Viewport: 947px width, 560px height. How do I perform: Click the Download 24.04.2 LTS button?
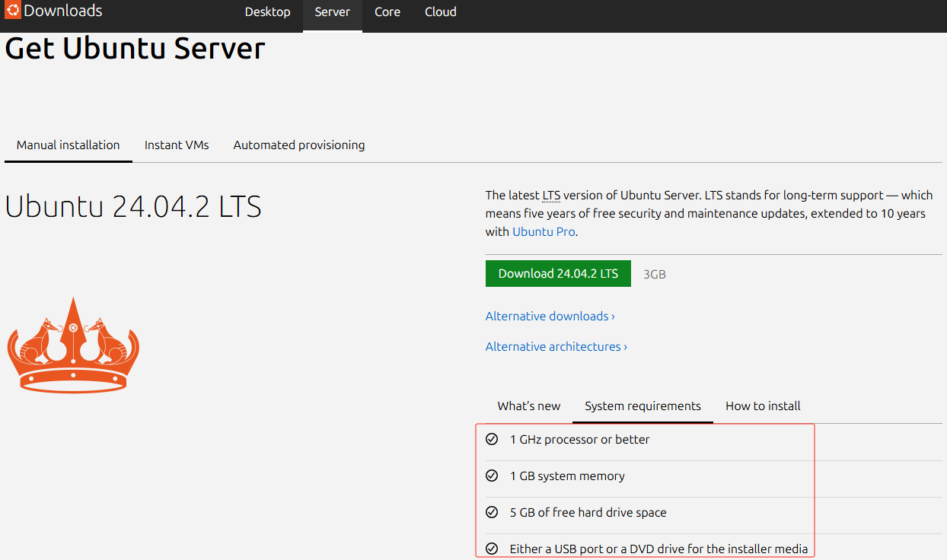(x=558, y=274)
